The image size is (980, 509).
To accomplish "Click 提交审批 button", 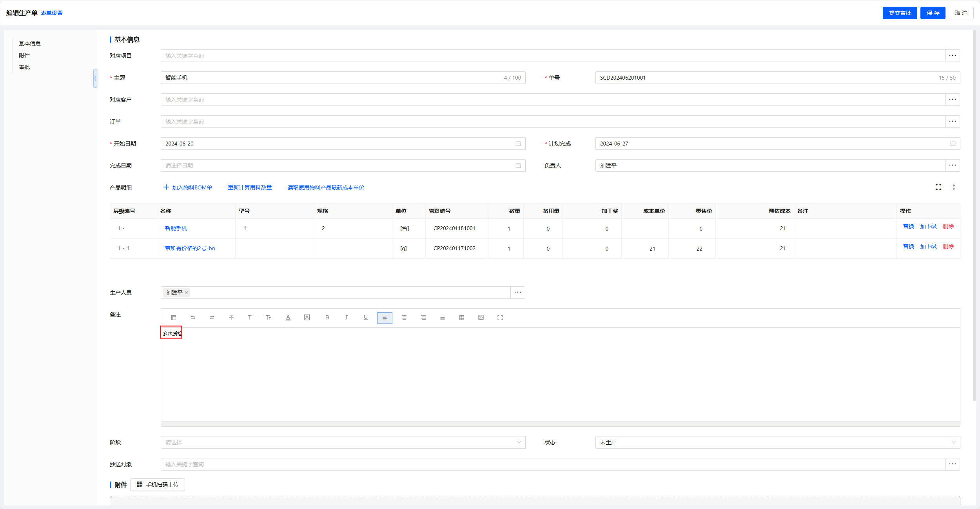I will tap(900, 13).
